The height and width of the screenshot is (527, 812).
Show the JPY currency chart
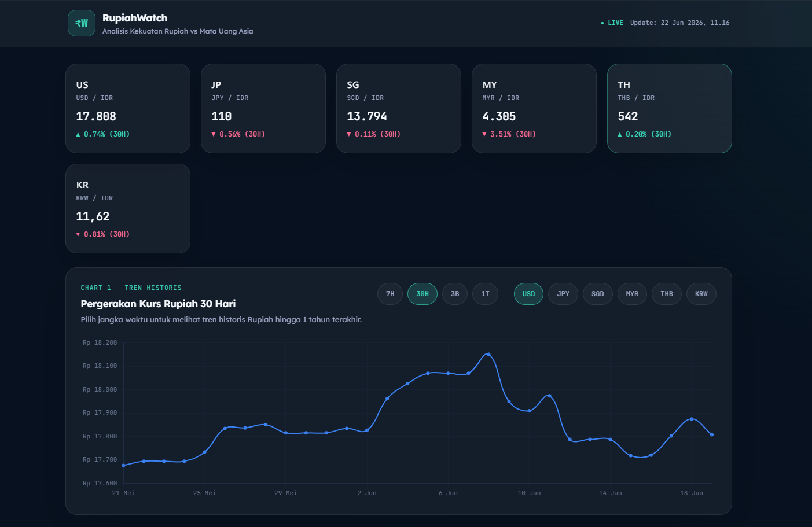pos(563,294)
